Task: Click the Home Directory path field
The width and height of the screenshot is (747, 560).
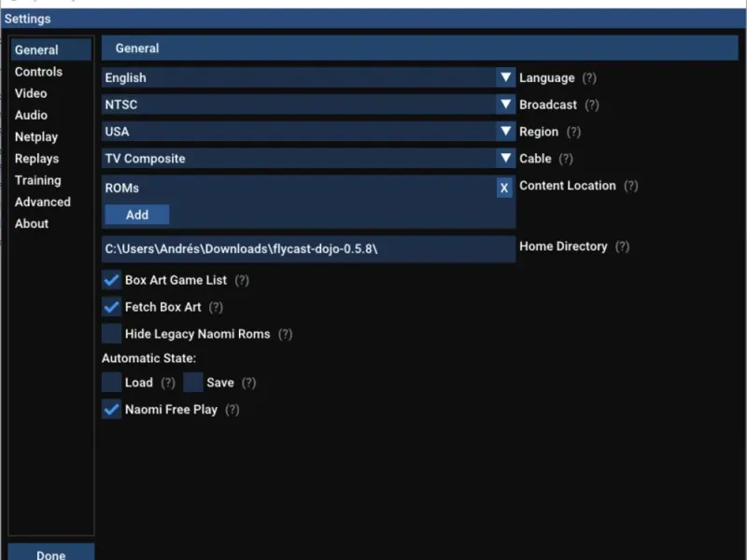Action: (308, 249)
